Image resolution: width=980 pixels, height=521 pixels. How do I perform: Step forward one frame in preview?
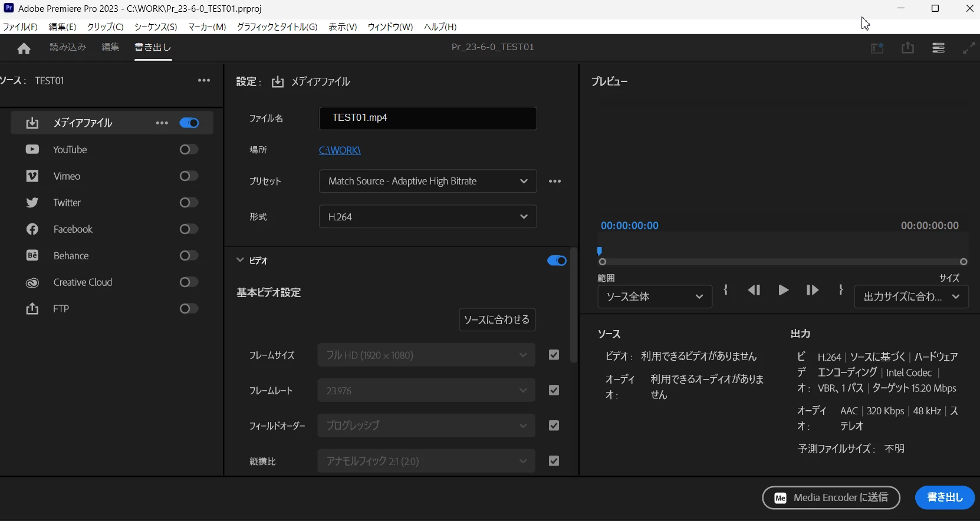click(813, 290)
